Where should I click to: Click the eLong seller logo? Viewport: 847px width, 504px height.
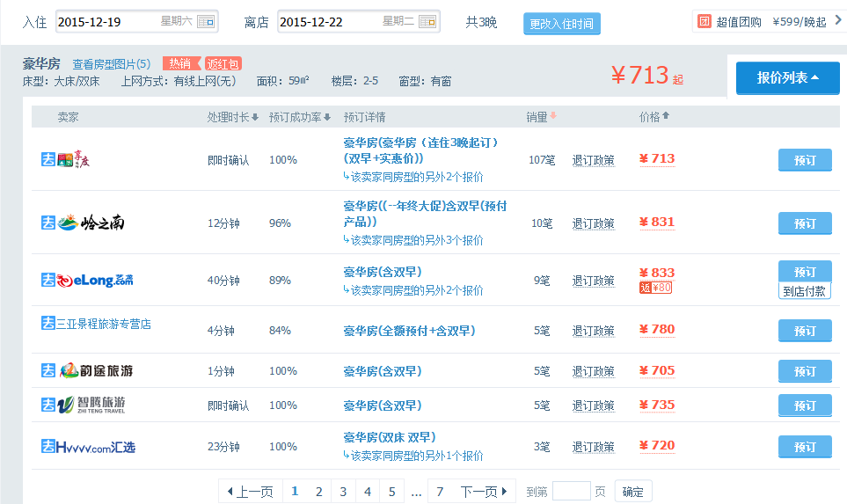click(88, 280)
